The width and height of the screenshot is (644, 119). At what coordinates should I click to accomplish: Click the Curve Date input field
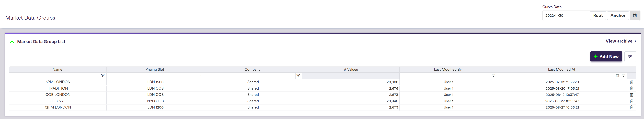(566, 16)
